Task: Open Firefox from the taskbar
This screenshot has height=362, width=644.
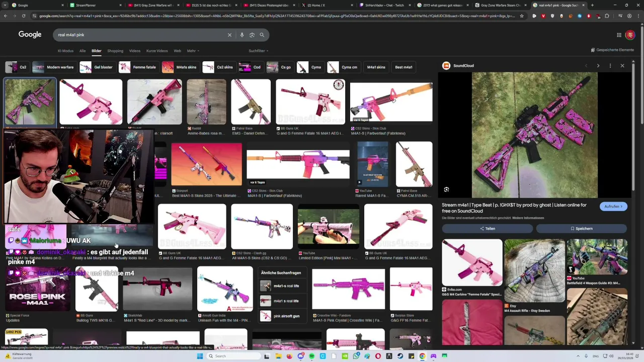Action: (x=289, y=356)
